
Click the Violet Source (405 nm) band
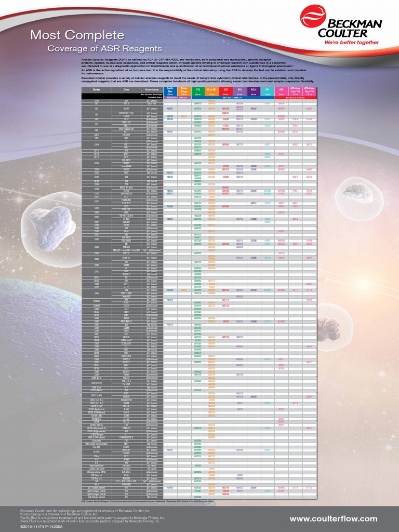point(177,98)
